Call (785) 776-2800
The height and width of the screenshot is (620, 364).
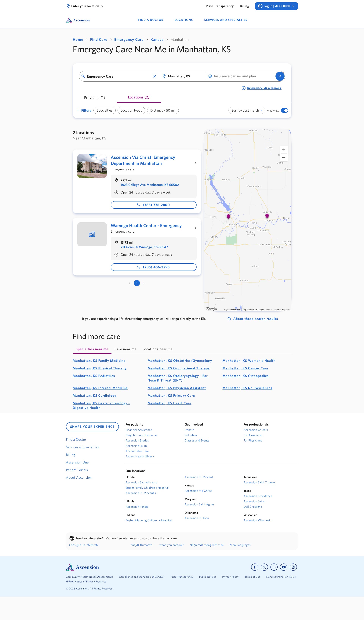(x=154, y=205)
